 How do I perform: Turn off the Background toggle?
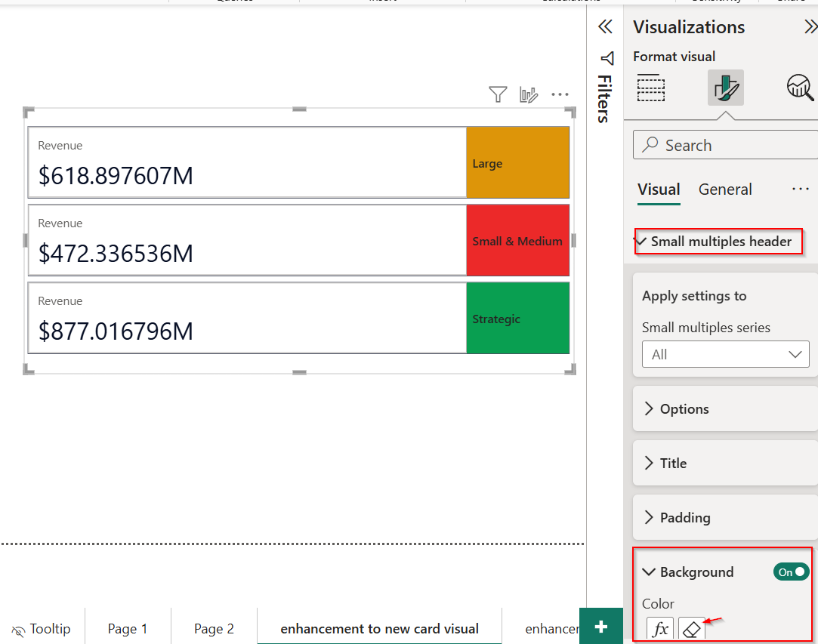click(792, 572)
